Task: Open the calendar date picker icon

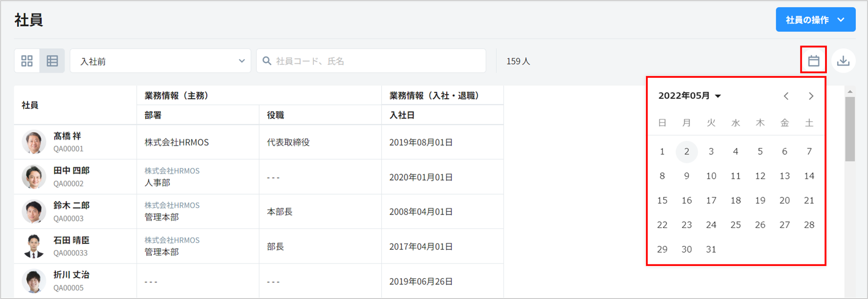Action: pos(813,61)
